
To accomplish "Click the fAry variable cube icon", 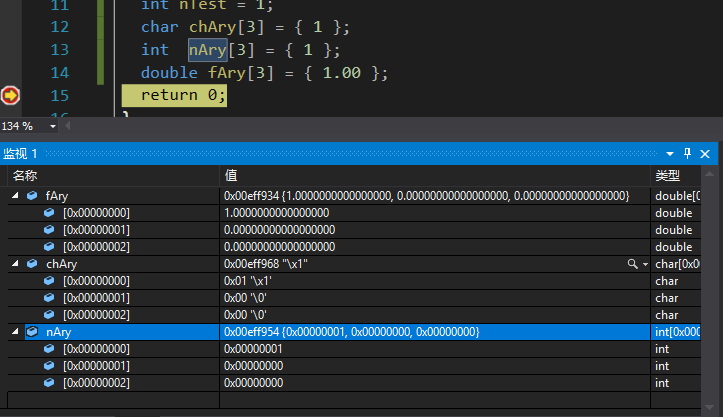I will pos(32,196).
